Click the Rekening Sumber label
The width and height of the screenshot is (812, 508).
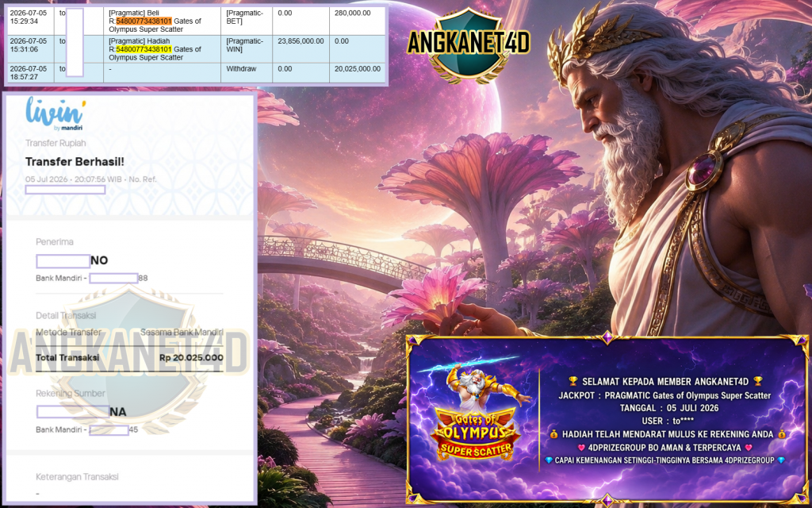(x=71, y=394)
